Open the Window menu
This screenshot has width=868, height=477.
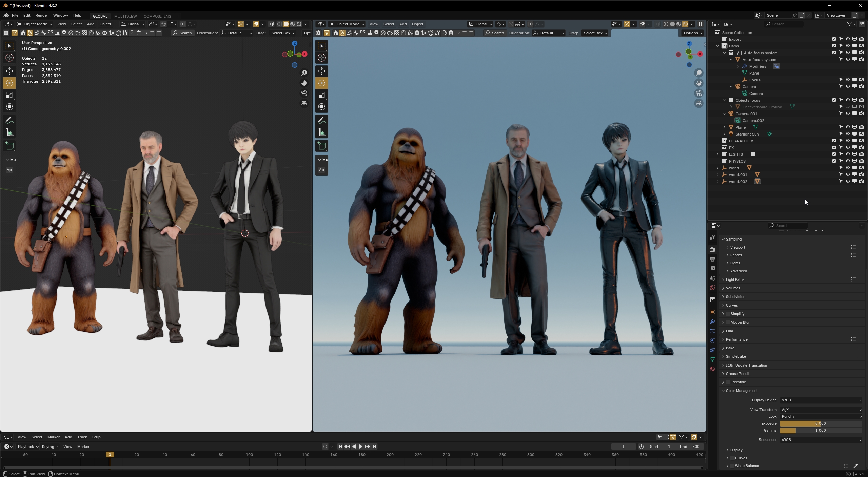[x=60, y=15]
